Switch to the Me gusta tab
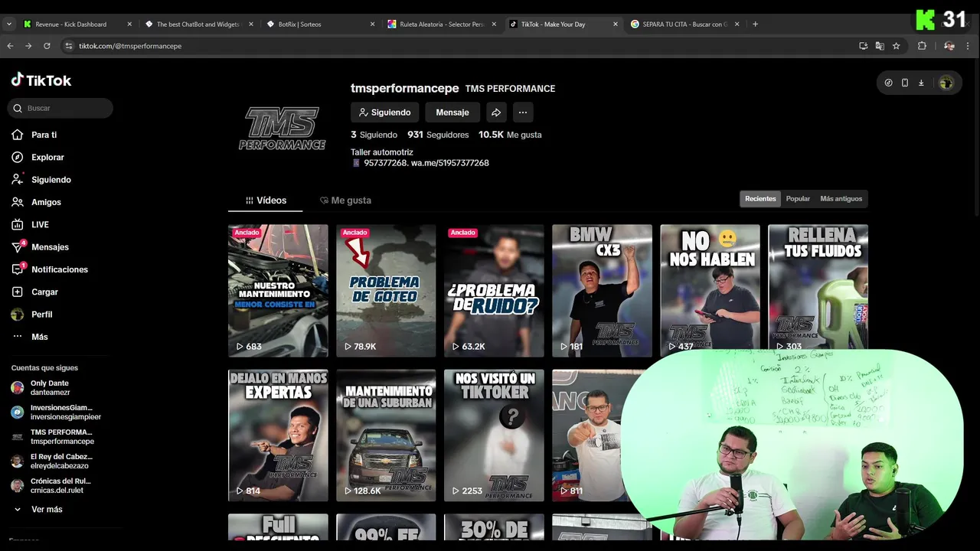Screen dimensions: 980x551 (345, 201)
